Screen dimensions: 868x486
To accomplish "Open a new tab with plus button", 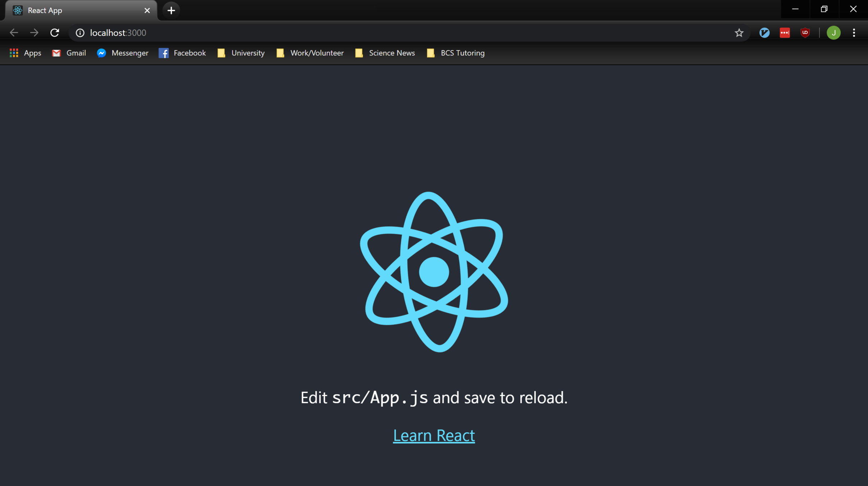I will click(171, 10).
